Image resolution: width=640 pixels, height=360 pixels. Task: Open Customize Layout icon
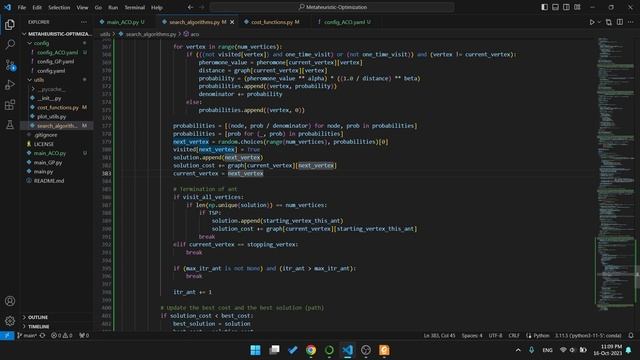click(578, 7)
